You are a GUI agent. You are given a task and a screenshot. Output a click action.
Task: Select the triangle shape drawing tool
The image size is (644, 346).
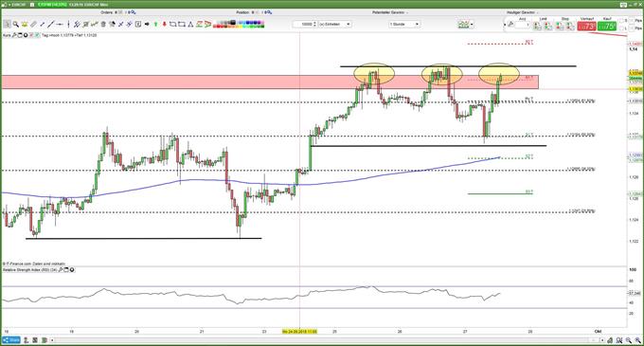190,25
